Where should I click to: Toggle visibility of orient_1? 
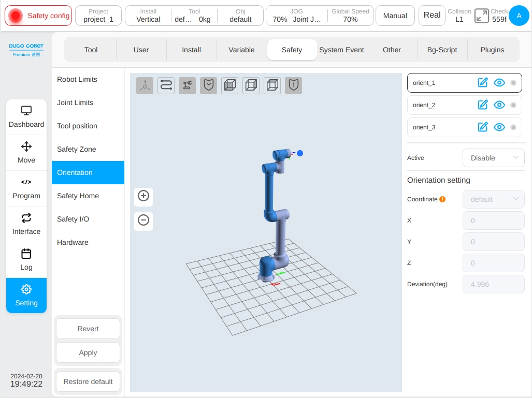499,83
